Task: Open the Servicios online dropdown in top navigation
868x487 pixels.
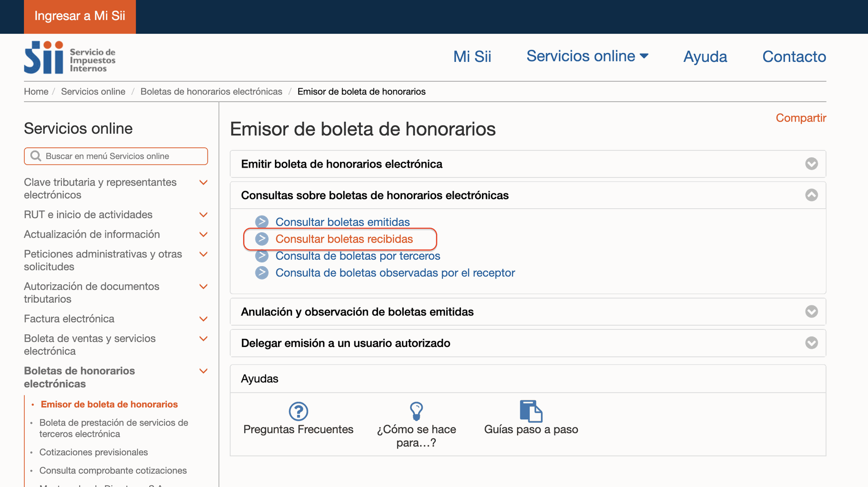Action: tap(587, 56)
